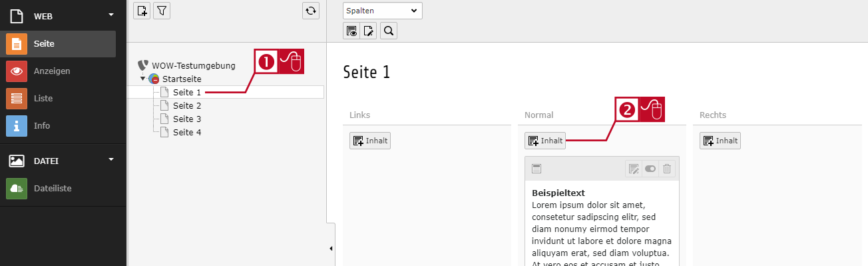Screen dimensions: 868x266
Task: Click the view webpage icon in toolbar
Action: pos(351,30)
